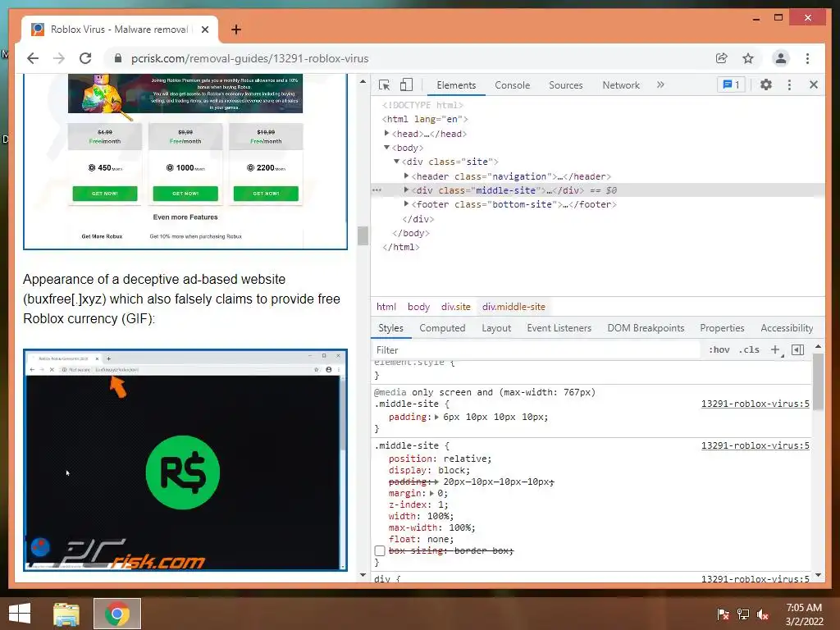Viewport: 840px width, 630px height.
Task: Select html in the breadcrumb bar
Action: pos(386,307)
